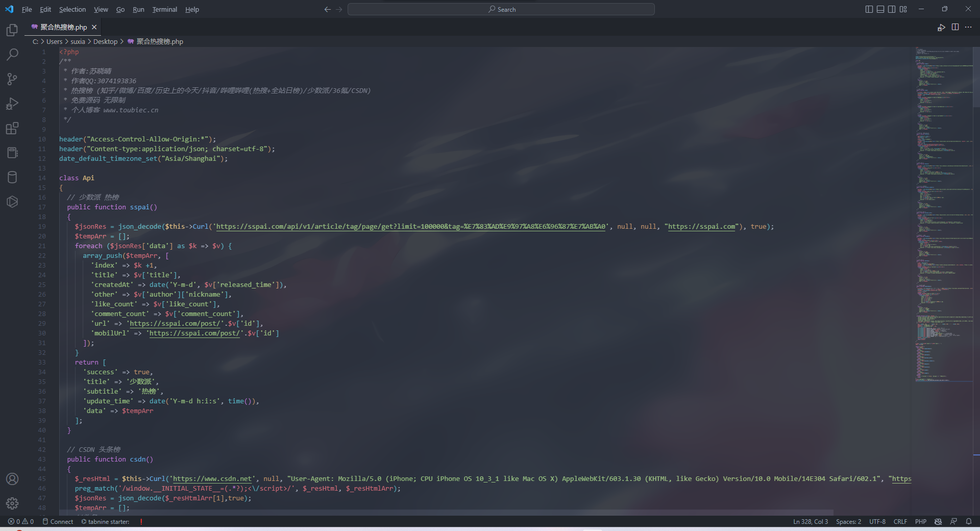The width and height of the screenshot is (980, 531).
Task: Open the Run and Debug view
Action: [x=12, y=104]
